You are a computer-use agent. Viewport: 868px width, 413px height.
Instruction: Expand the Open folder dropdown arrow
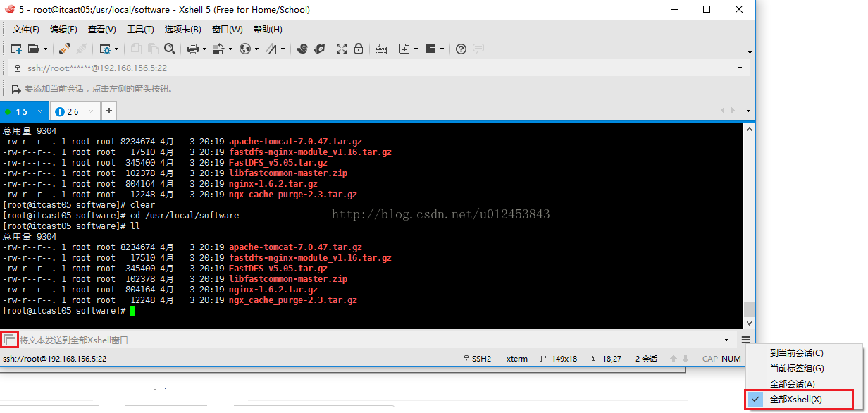pos(45,49)
